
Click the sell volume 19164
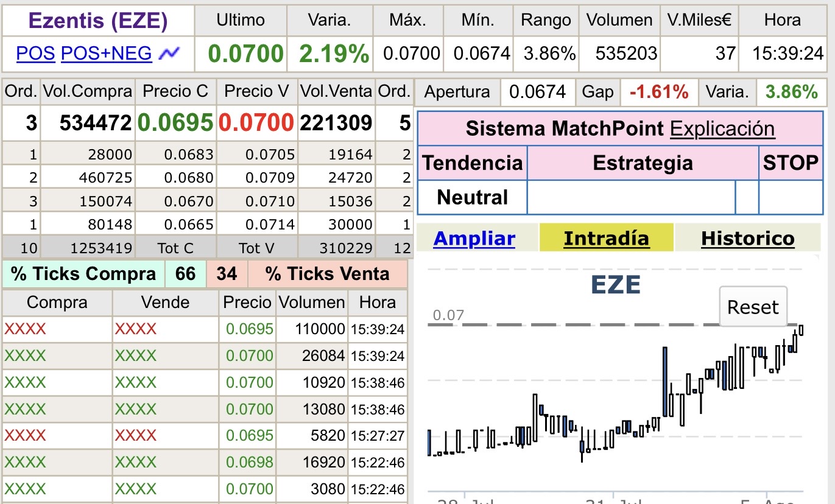tap(350, 155)
